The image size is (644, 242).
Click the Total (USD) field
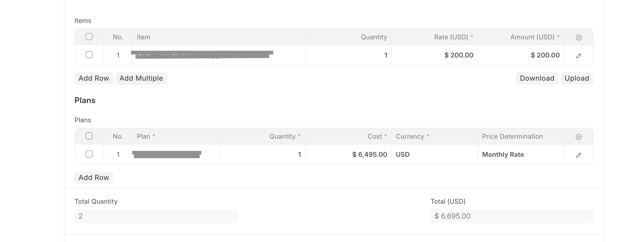tap(512, 216)
